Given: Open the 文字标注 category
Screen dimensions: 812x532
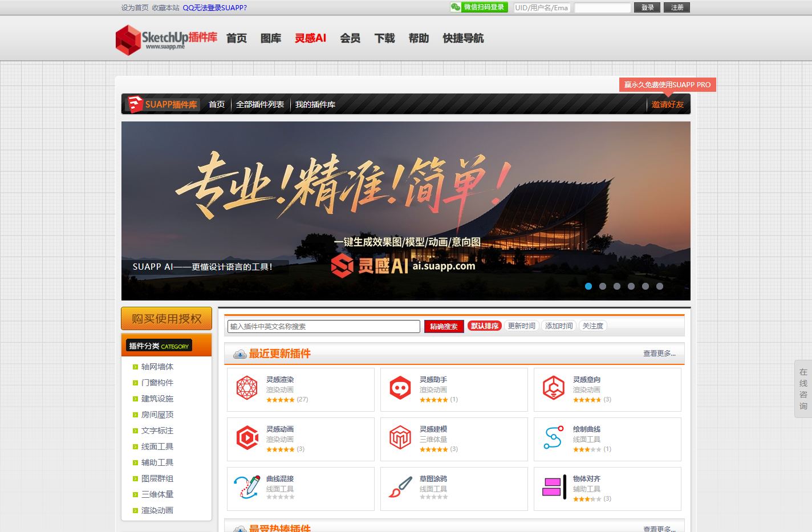Looking at the screenshot, I should 157,431.
